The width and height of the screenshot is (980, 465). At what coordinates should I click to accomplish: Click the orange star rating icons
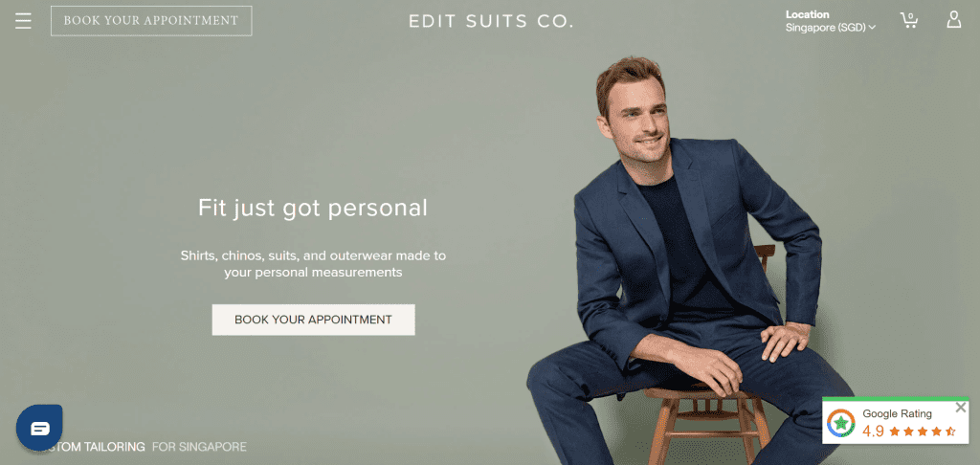click(923, 432)
